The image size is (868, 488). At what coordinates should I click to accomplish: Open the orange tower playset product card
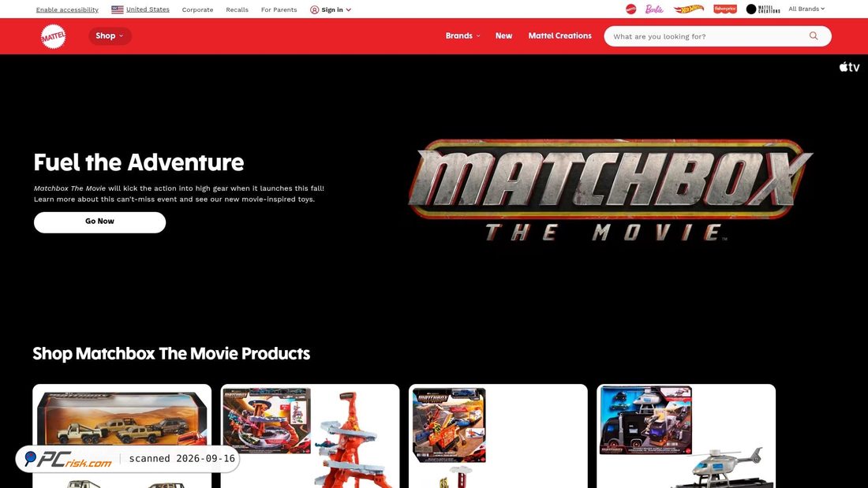click(x=310, y=436)
